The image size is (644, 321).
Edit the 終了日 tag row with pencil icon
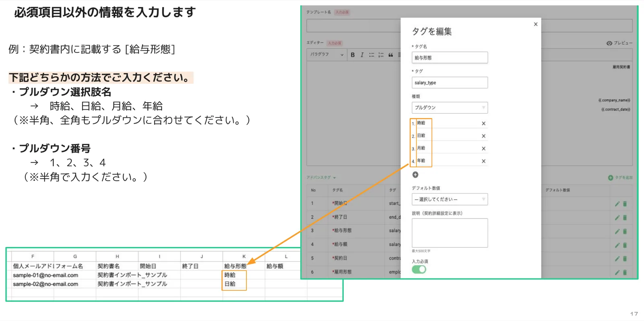point(617,218)
